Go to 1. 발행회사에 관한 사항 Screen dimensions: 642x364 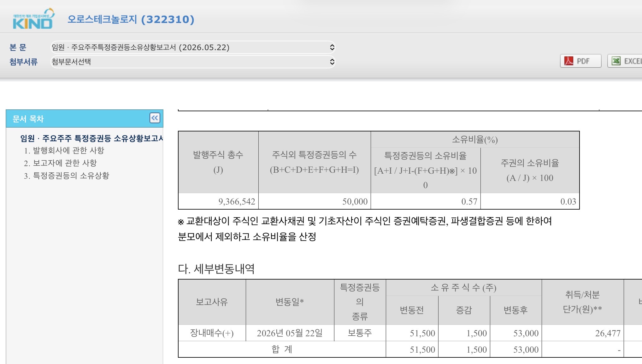tap(64, 151)
